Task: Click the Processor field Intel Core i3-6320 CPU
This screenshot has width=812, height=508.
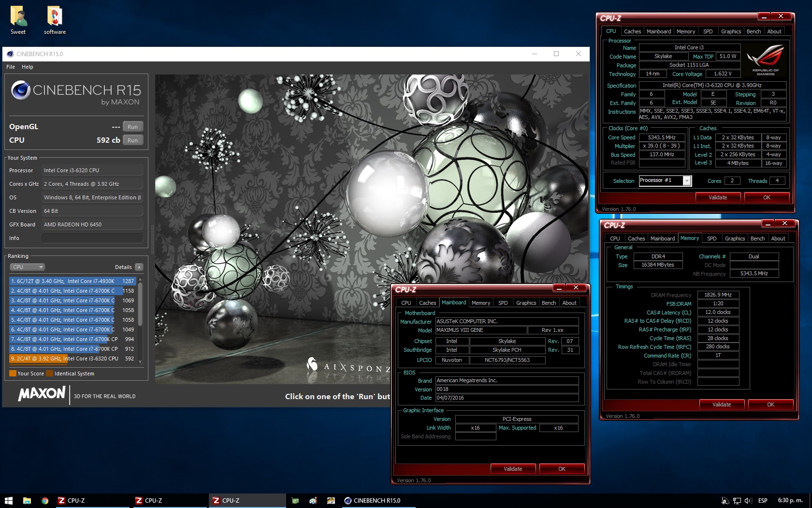Action: 92,170
